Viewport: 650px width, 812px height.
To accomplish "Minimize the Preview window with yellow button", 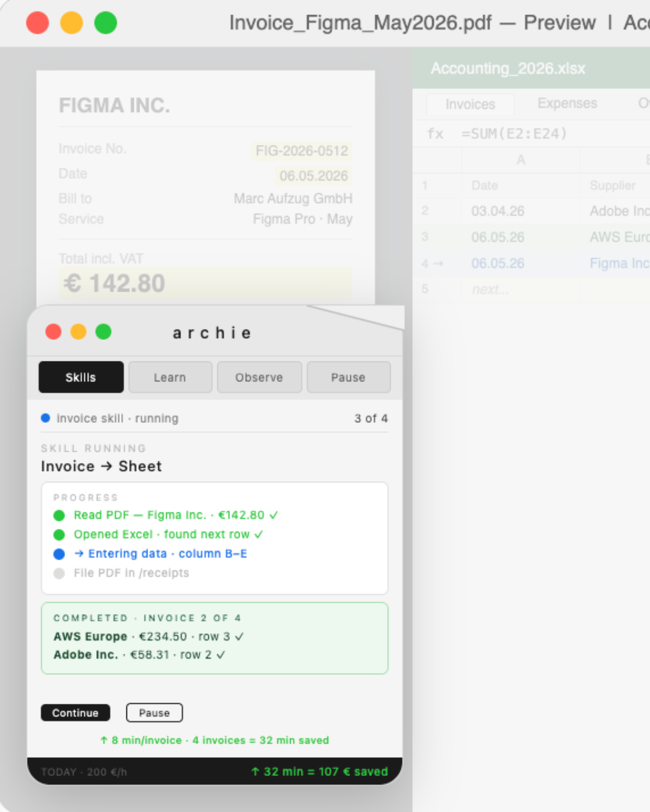I will pos(72,23).
